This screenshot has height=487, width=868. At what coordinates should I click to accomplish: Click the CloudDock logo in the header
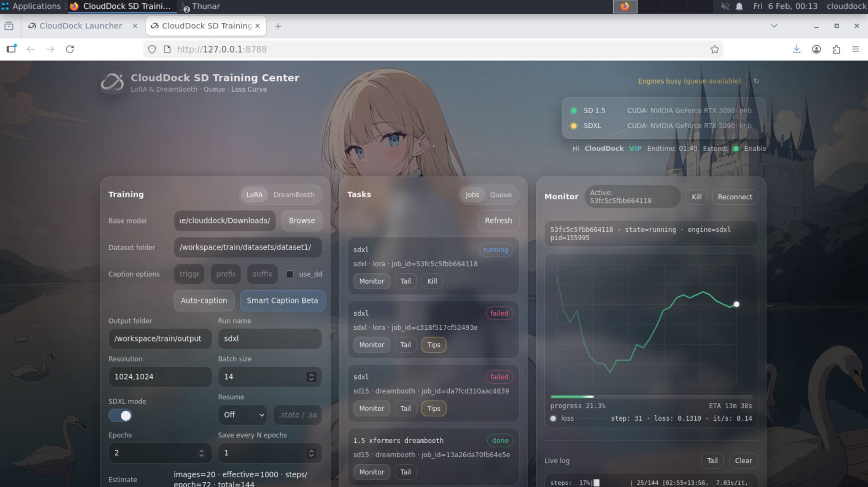[113, 83]
